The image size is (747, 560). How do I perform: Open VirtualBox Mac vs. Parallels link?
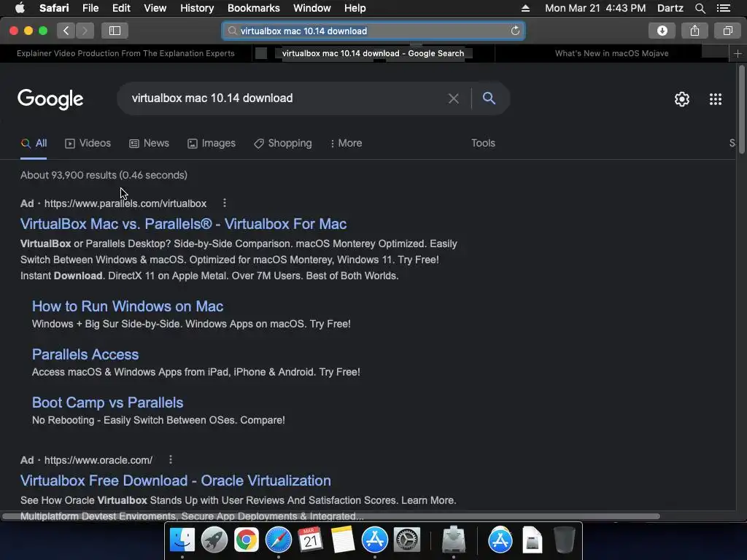[183, 224]
